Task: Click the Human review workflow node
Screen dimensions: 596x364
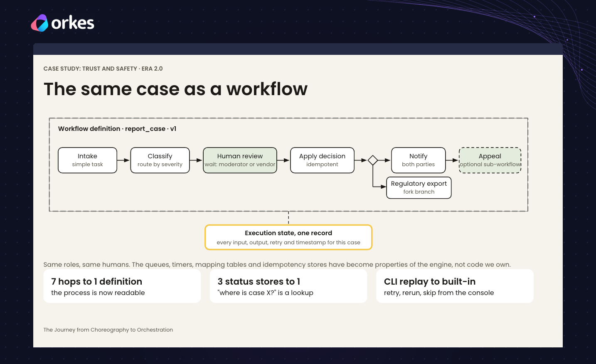Action: click(x=240, y=160)
